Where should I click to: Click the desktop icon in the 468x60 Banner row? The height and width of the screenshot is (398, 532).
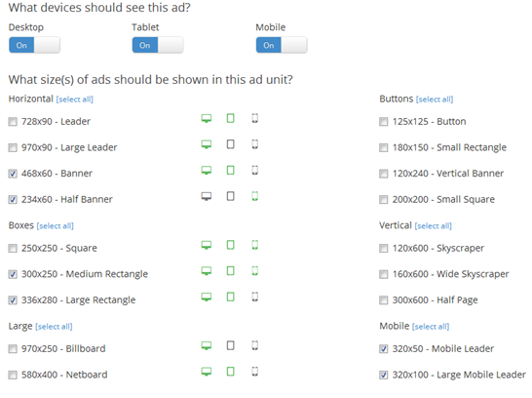tap(207, 170)
